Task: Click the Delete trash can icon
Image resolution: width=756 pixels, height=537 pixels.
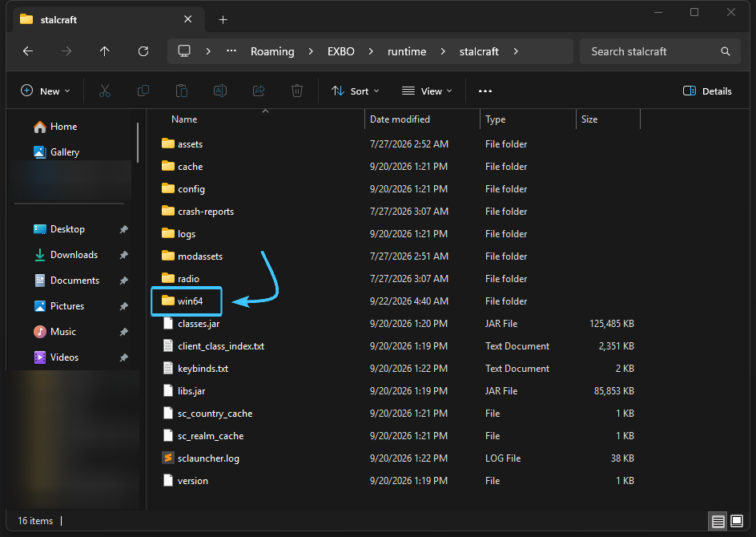Action: (x=297, y=91)
